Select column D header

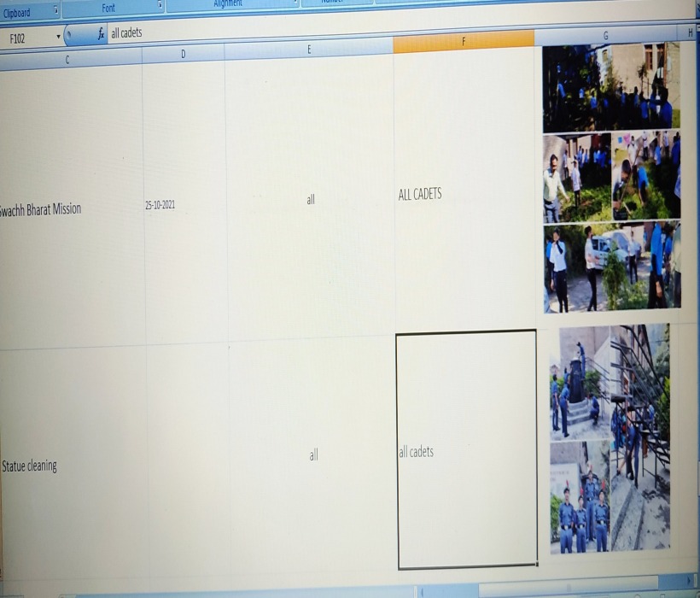(183, 54)
